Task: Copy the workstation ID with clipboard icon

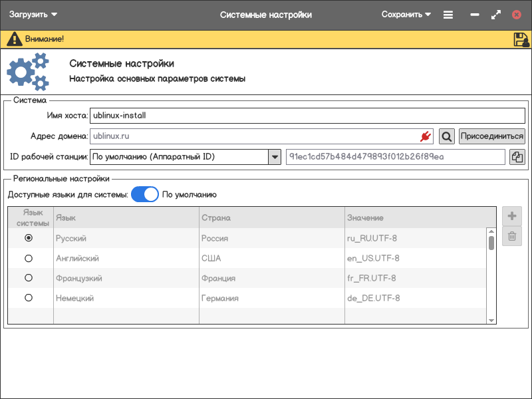Action: [x=517, y=157]
